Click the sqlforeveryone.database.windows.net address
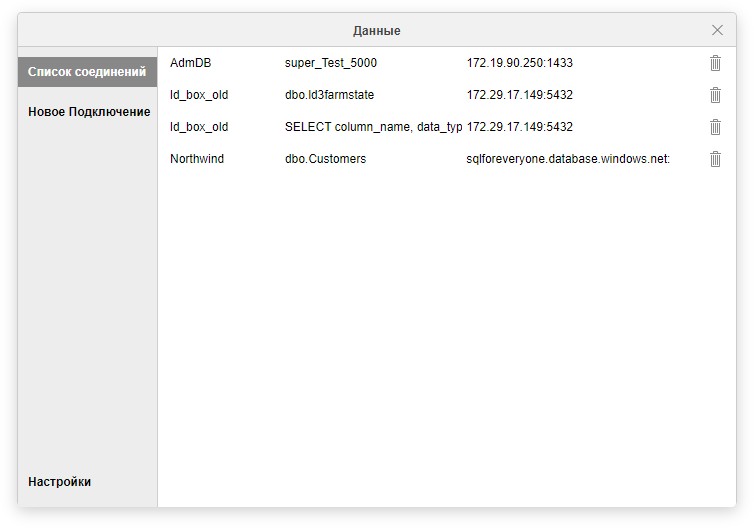754x528 pixels. coord(568,159)
